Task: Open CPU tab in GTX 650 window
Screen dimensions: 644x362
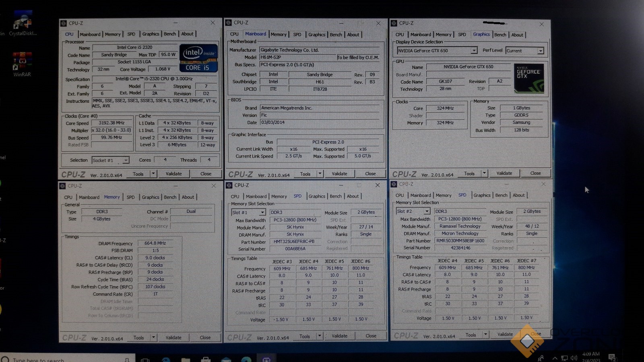Action: coord(400,35)
